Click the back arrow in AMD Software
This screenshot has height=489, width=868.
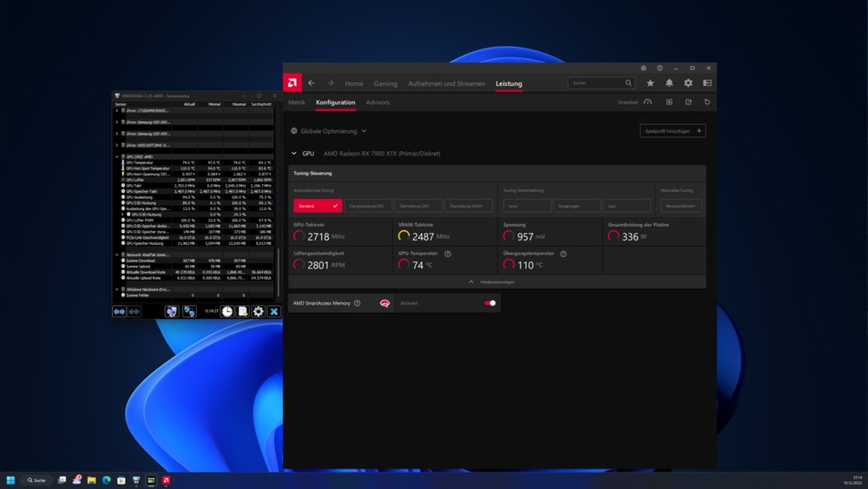[x=312, y=83]
